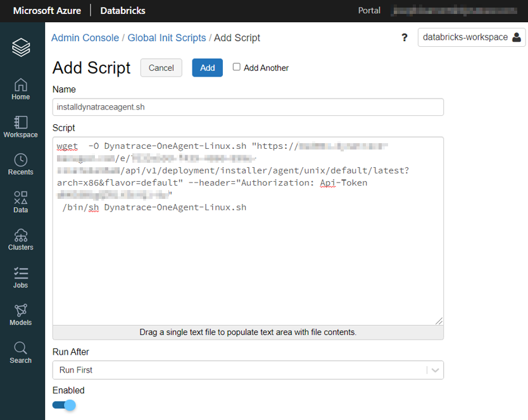
Task: Go to Home in the sidebar
Action: point(21,89)
